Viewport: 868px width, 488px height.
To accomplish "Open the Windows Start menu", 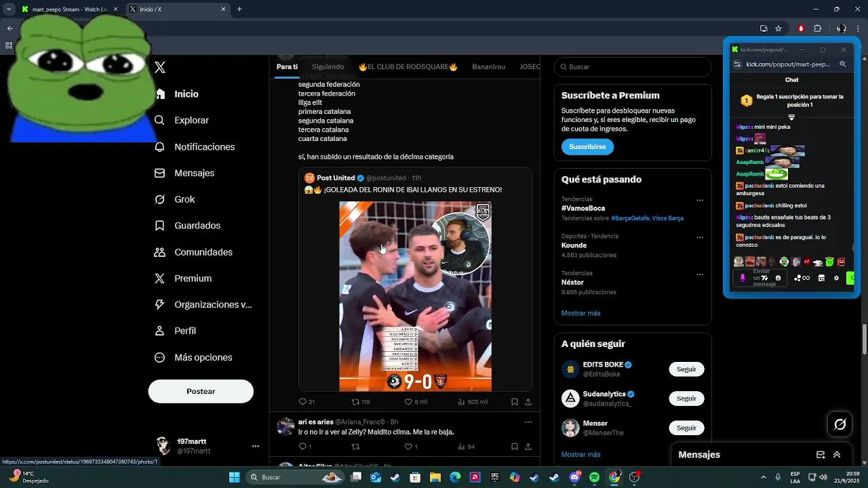I will coord(234,477).
